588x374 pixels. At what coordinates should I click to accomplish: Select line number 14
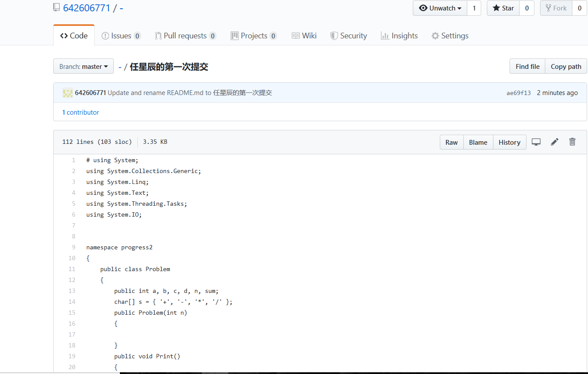72,302
